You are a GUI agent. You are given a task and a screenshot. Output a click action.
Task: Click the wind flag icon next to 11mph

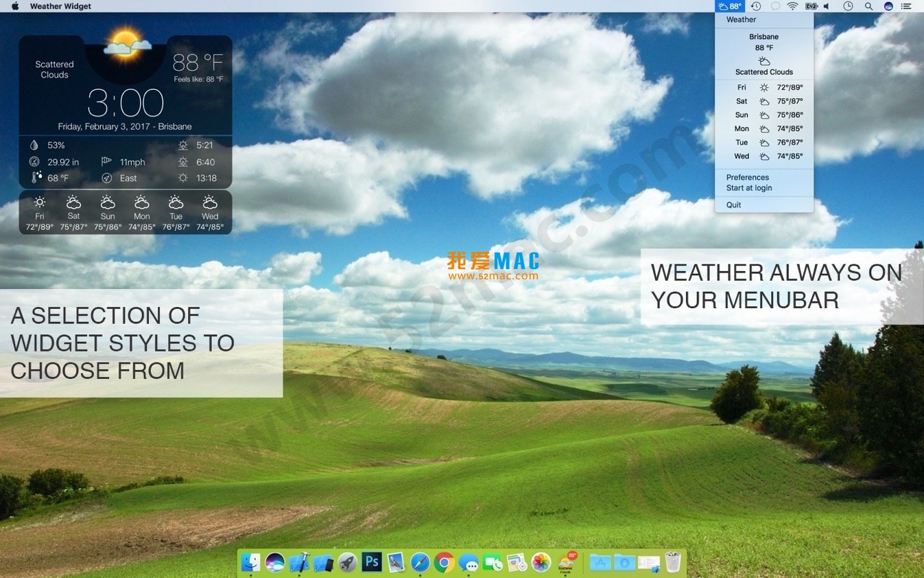tap(106, 161)
